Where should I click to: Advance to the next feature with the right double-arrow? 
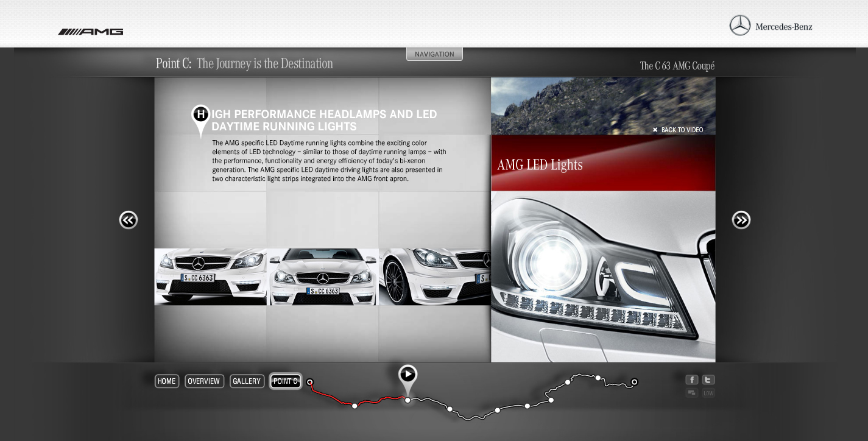click(x=741, y=220)
